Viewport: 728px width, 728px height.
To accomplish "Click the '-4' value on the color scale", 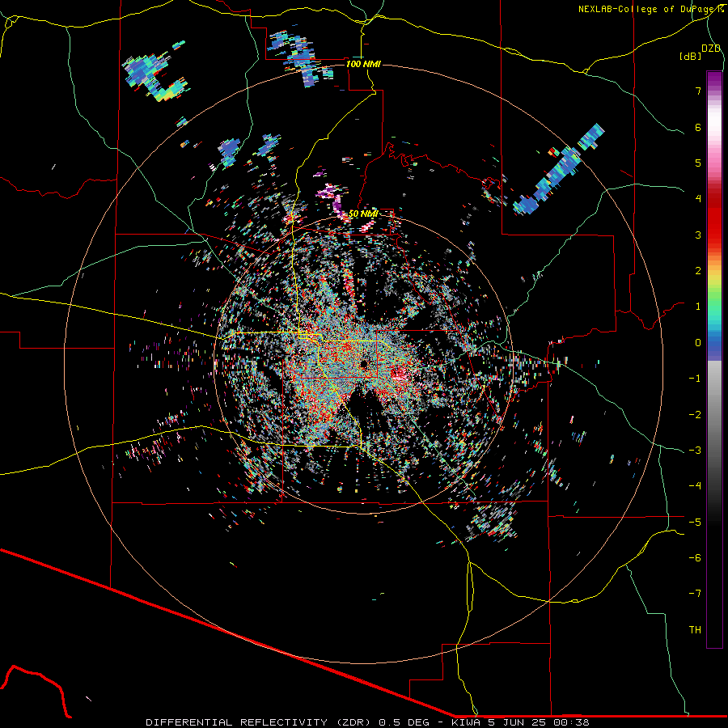I will [695, 486].
